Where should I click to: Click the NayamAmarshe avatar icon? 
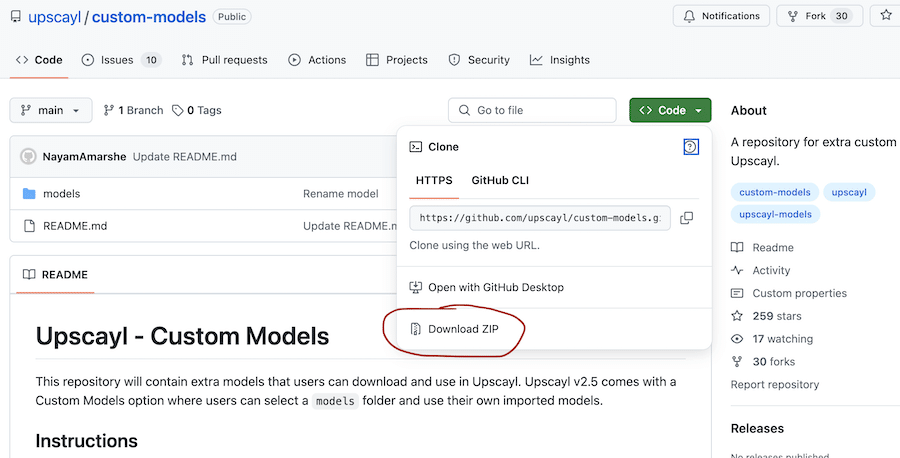tap(28, 157)
